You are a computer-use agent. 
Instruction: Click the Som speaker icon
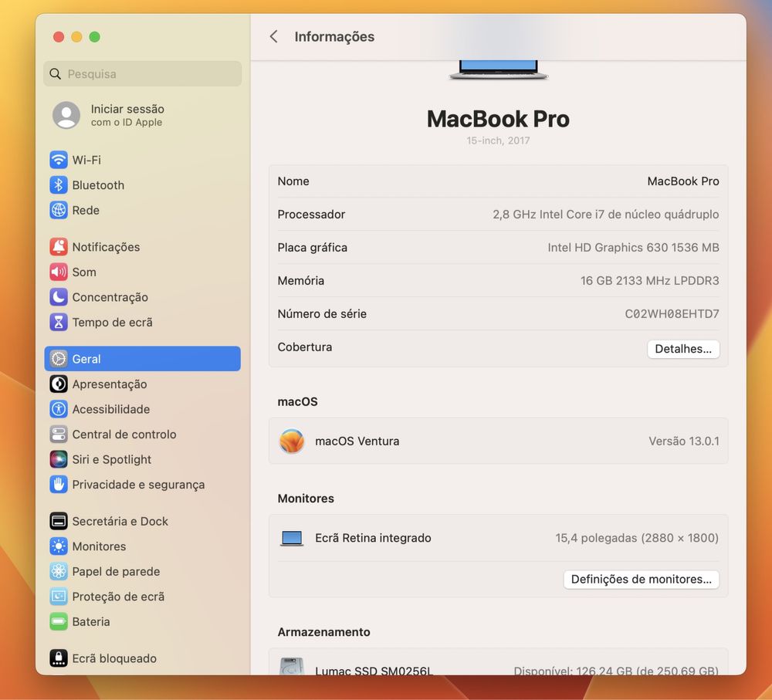coord(59,272)
